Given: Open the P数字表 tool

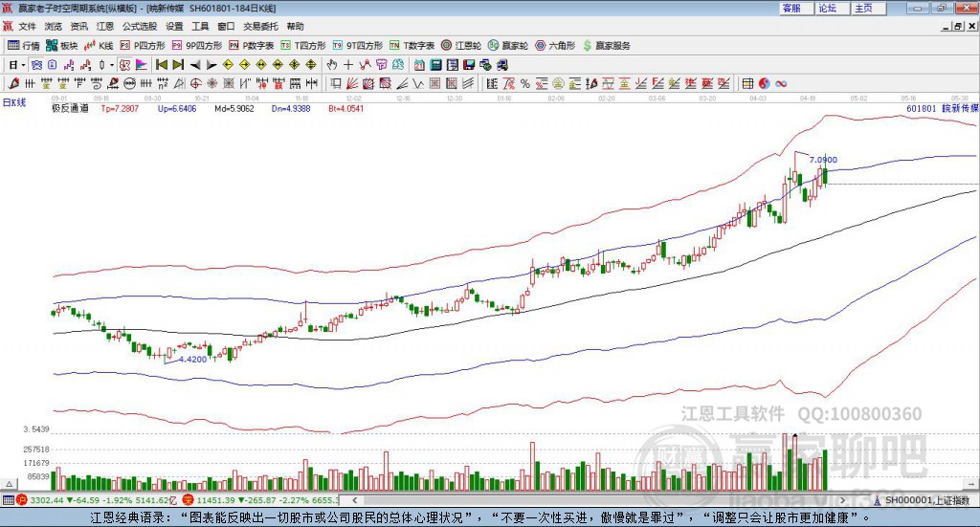Looking at the screenshot, I should click(x=252, y=46).
